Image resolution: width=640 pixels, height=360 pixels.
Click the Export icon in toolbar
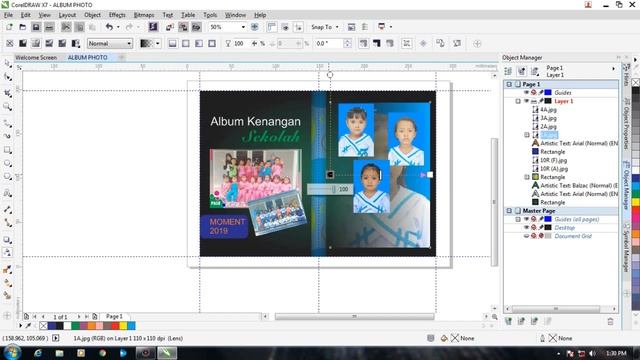tap(183, 27)
